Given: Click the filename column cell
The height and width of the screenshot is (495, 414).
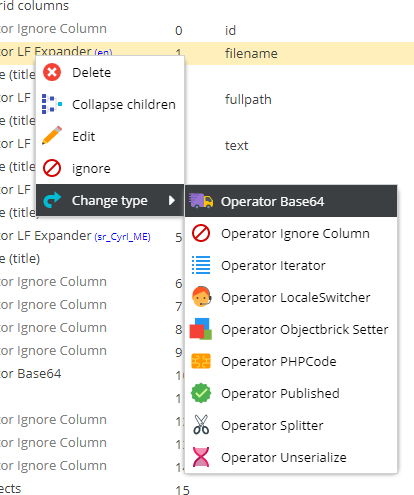Looking at the screenshot, I should pyautogui.click(x=251, y=53).
